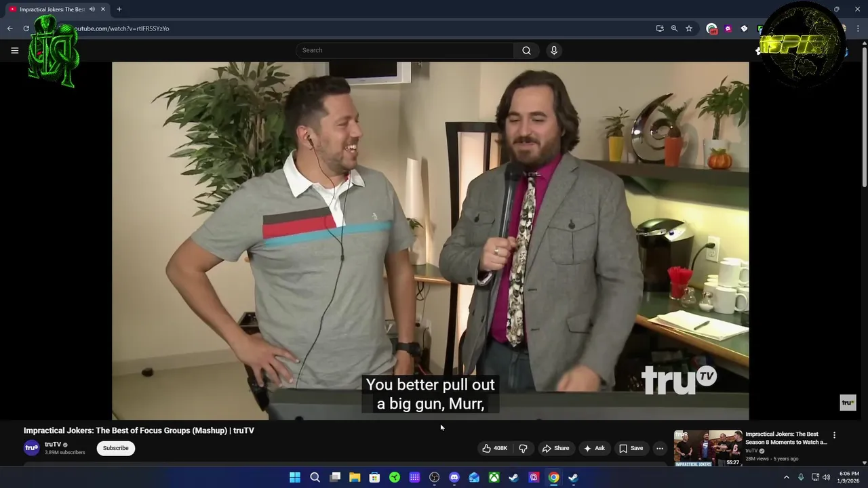Screen dimensions: 868x488
Task: Open the OBS Studio taskbar icon
Action: coord(435,477)
